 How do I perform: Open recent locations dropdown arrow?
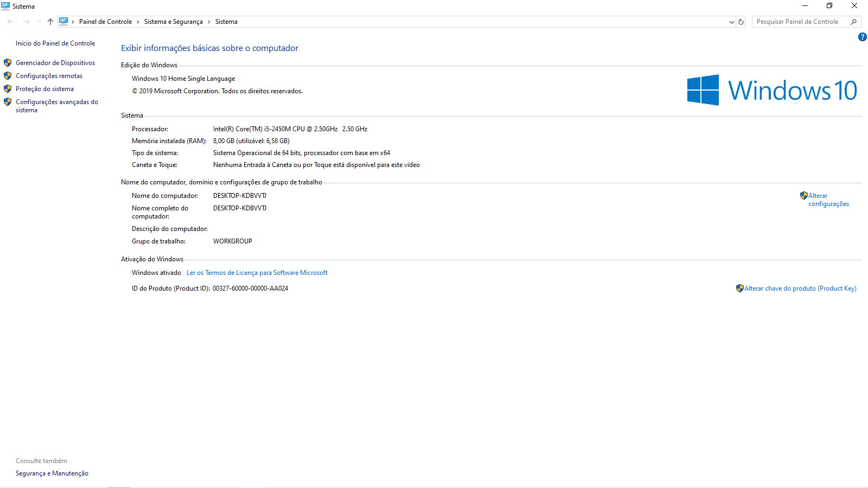click(39, 22)
